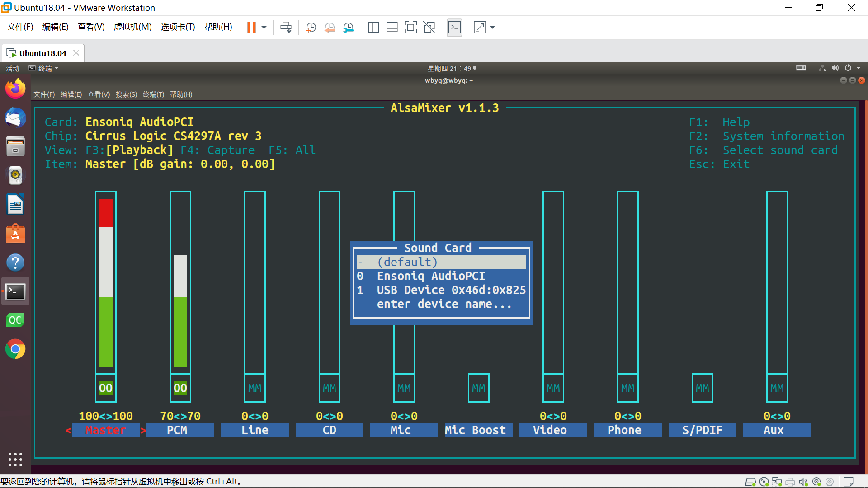Open the 虚拟机(M) menu

132,27
